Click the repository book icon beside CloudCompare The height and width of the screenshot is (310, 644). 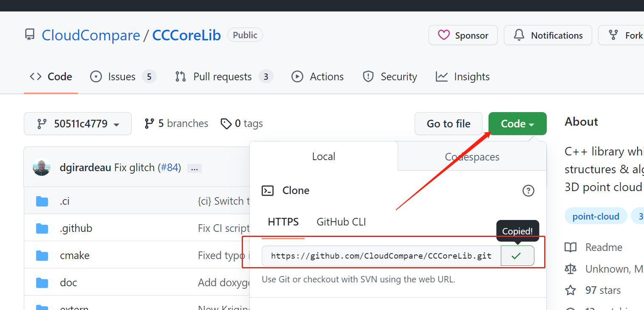click(29, 34)
